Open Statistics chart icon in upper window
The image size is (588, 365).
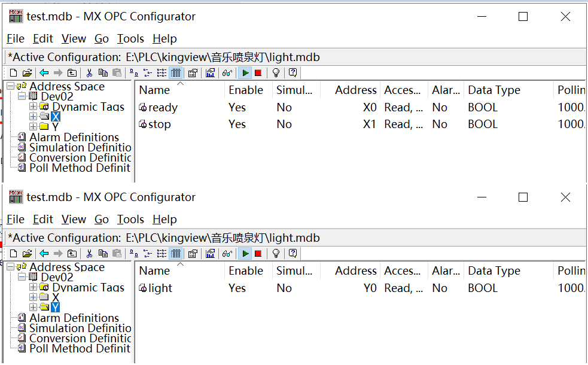coord(211,73)
